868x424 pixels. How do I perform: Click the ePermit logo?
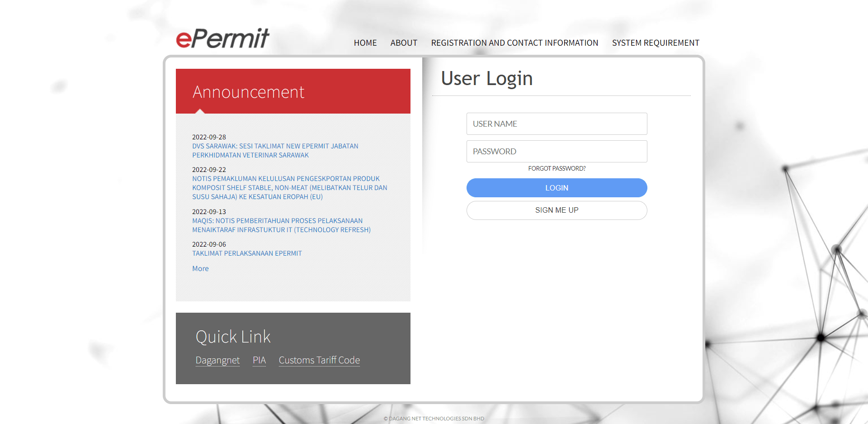coord(222,38)
